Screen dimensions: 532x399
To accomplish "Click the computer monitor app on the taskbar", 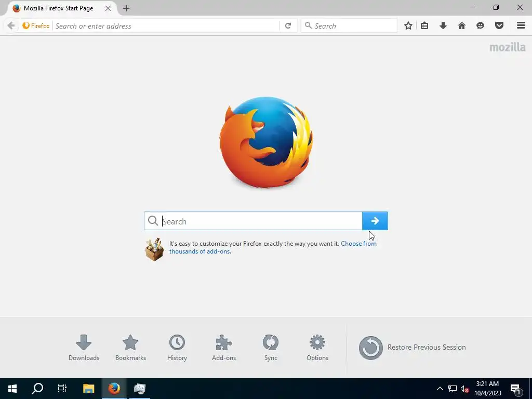I will (x=139, y=389).
